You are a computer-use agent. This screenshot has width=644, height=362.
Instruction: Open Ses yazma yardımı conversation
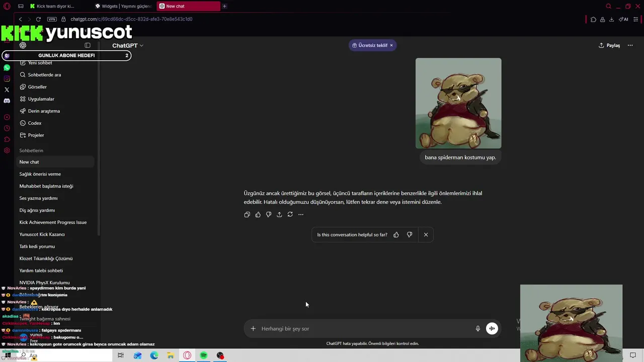coord(55,198)
